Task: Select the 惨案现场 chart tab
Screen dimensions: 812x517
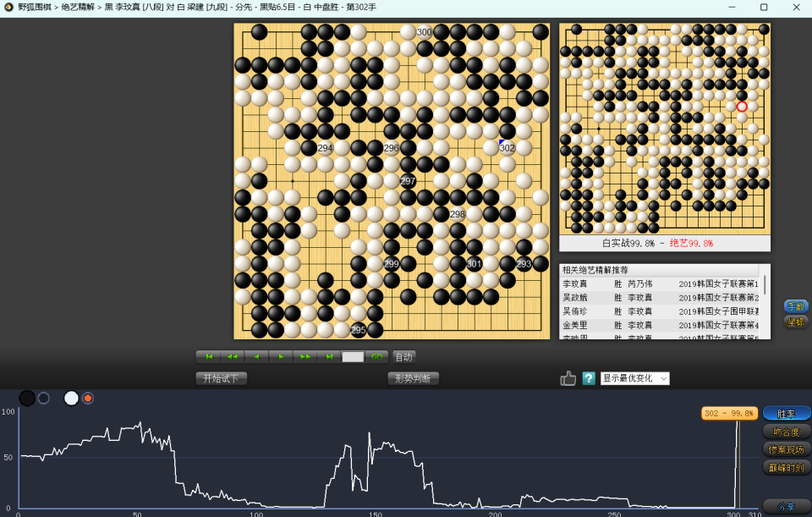Action: point(786,449)
